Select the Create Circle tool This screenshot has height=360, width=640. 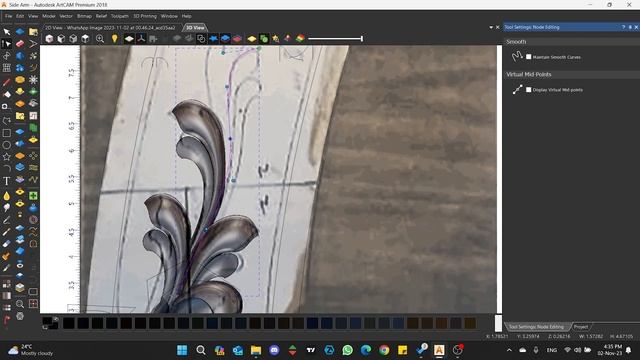[7, 145]
